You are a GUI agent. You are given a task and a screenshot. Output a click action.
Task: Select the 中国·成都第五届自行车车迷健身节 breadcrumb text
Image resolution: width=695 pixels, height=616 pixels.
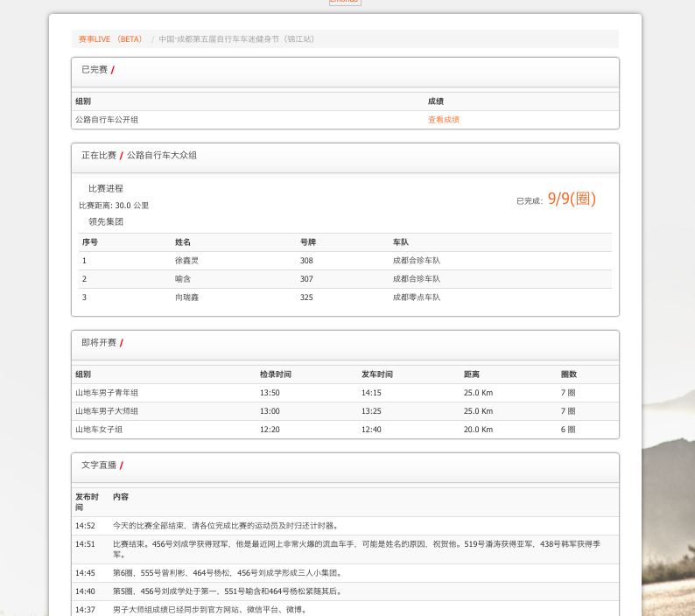click(236, 39)
